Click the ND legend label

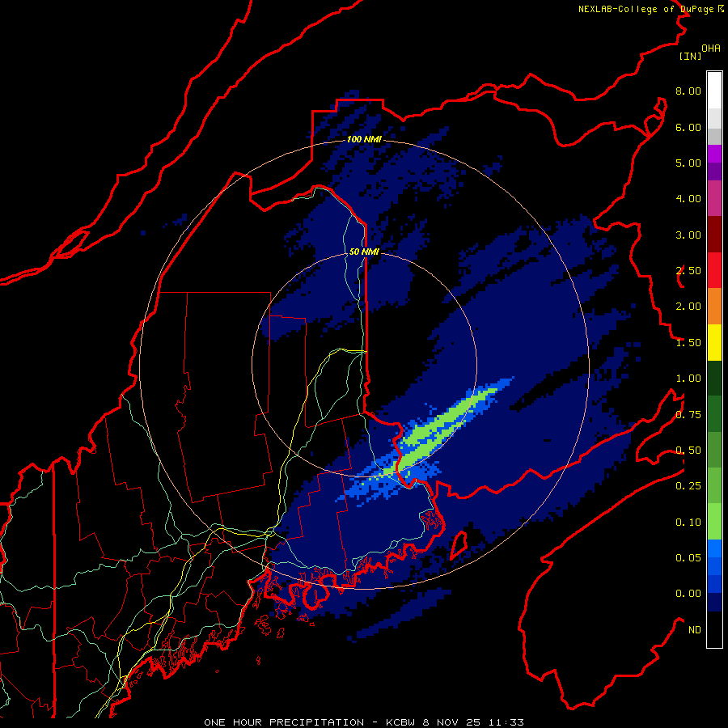pyautogui.click(x=695, y=630)
